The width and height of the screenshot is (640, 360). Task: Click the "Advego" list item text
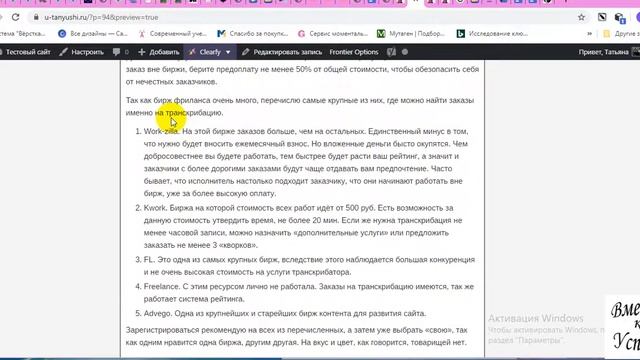coord(157,313)
